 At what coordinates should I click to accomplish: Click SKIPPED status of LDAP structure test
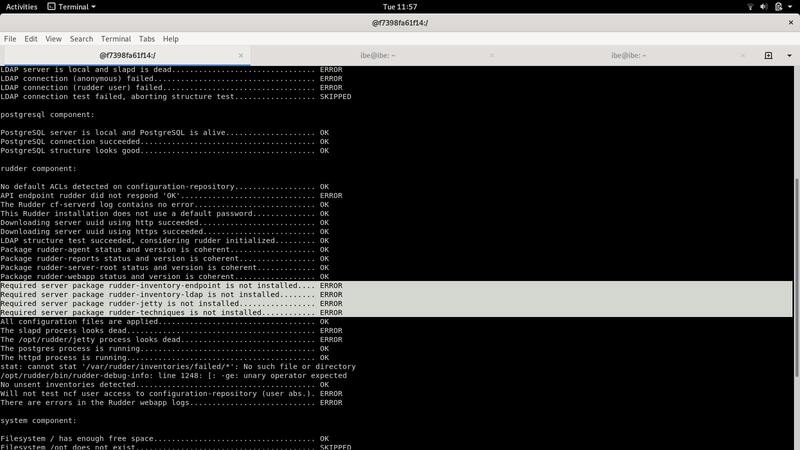point(335,96)
